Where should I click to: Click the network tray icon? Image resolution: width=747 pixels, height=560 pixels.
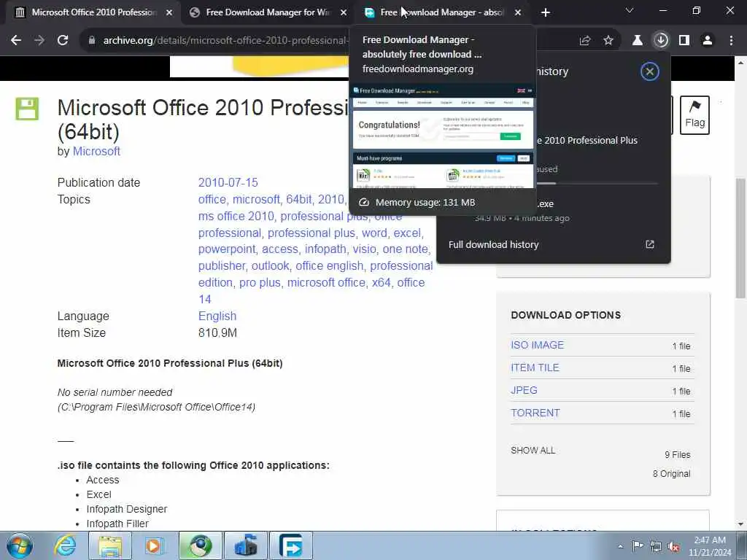[x=656, y=546]
